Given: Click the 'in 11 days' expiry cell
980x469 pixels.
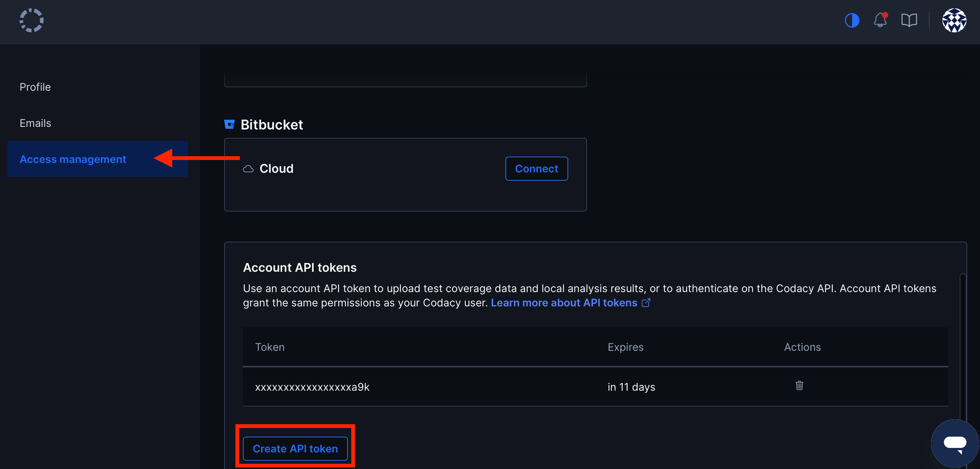Looking at the screenshot, I should click(631, 387).
